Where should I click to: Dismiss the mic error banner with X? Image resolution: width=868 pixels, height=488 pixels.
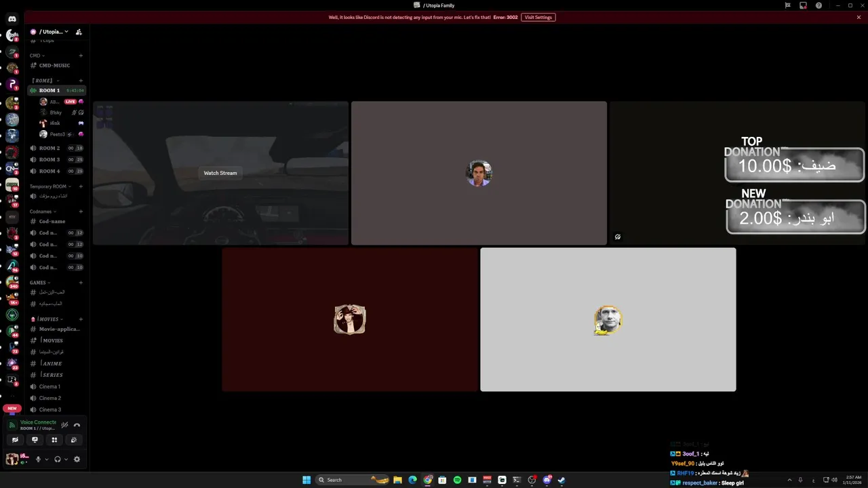pos(859,17)
